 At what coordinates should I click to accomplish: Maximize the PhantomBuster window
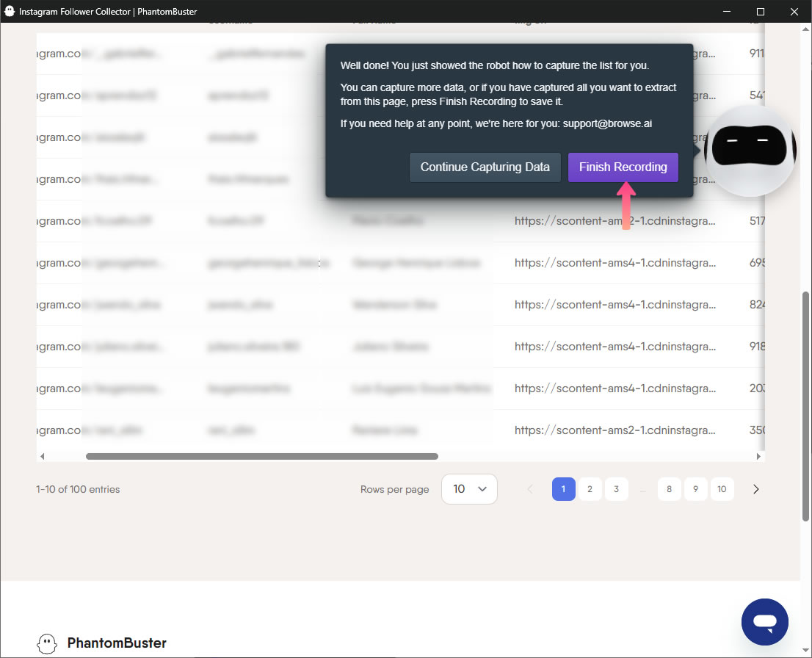[x=760, y=12]
